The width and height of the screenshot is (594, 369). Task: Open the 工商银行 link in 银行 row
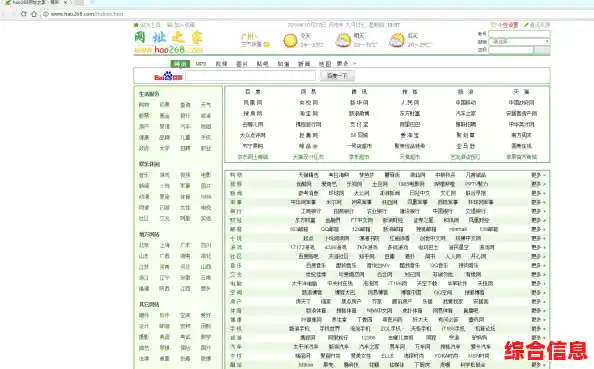[x=311, y=211]
